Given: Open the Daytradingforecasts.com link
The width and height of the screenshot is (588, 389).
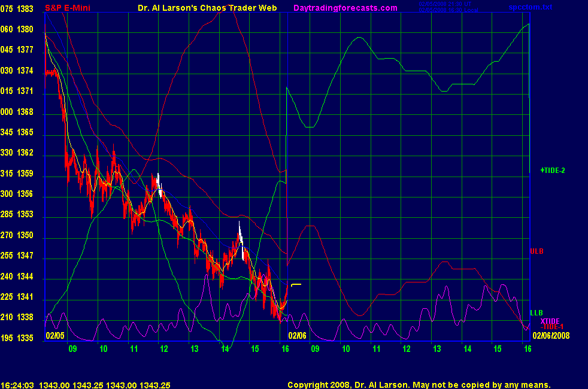Looking at the screenshot, I should point(345,8).
